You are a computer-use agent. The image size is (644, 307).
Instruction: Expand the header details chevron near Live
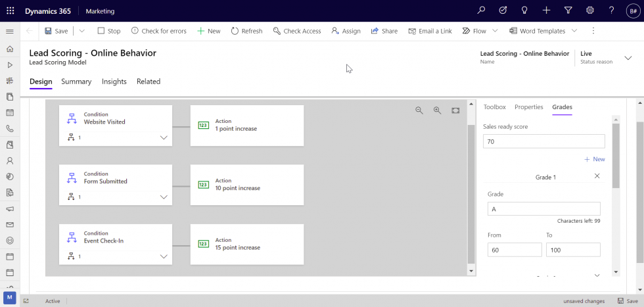(x=628, y=58)
